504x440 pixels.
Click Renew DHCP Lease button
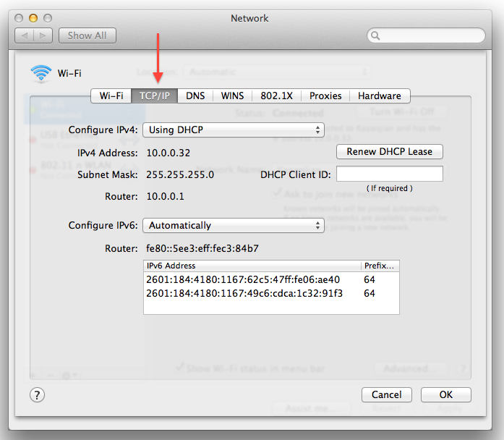[x=390, y=151]
